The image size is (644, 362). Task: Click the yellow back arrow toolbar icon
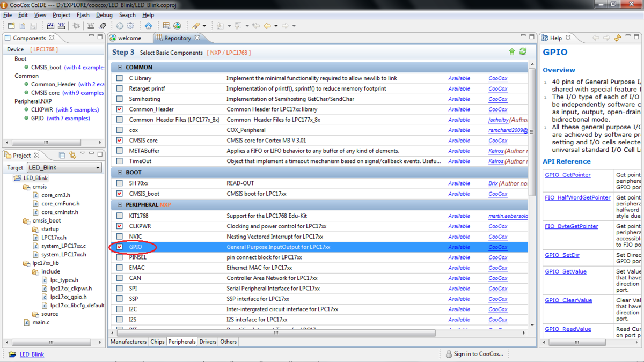267,26
